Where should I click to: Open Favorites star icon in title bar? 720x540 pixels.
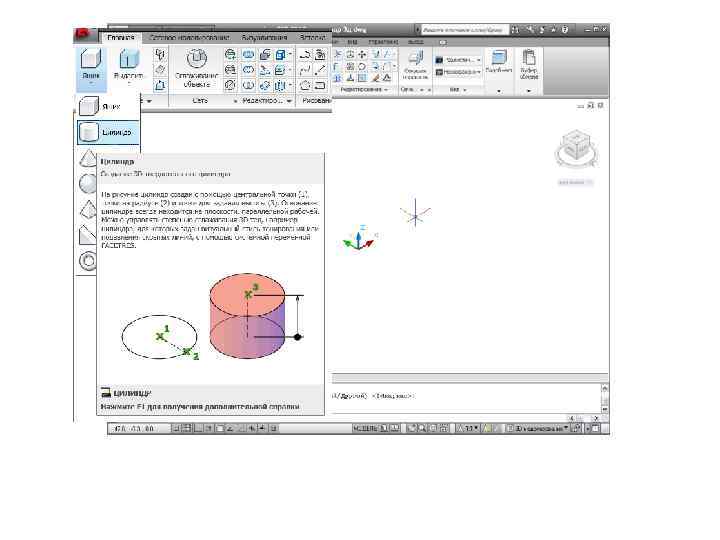pyautogui.click(x=554, y=29)
